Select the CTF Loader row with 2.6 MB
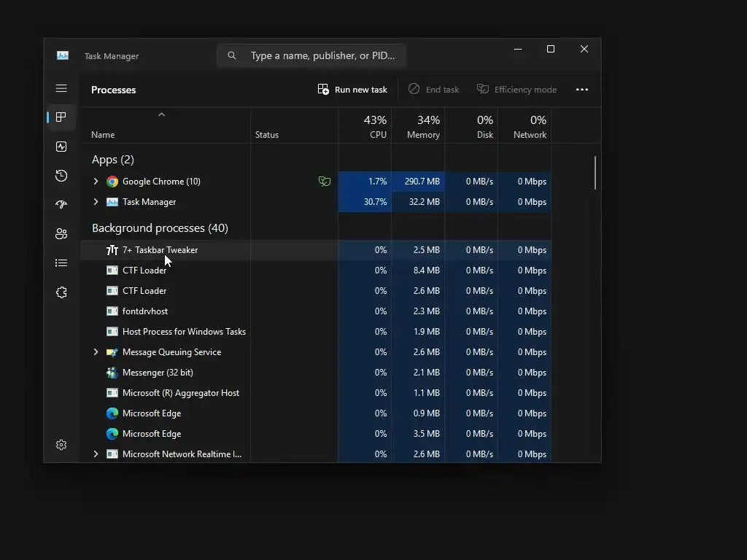 pos(316,291)
